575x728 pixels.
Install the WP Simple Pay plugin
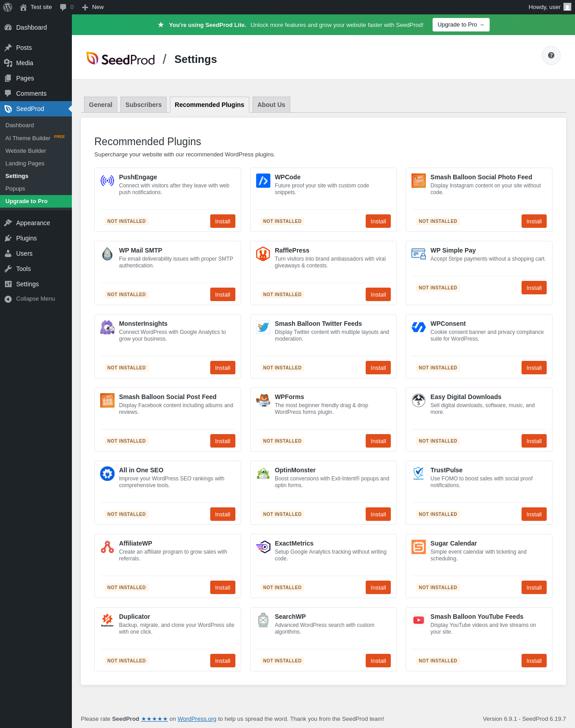click(534, 288)
